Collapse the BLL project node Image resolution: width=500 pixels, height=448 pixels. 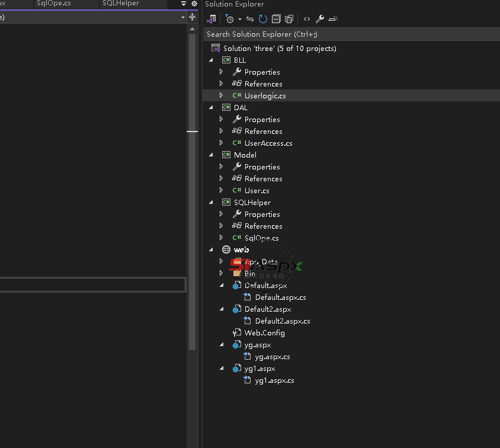pos(211,60)
